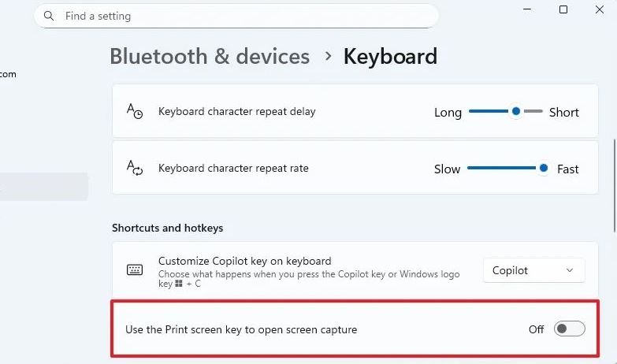The width and height of the screenshot is (617, 364).
Task: Select the highlighted sidebar navigation item
Action: 43,187
